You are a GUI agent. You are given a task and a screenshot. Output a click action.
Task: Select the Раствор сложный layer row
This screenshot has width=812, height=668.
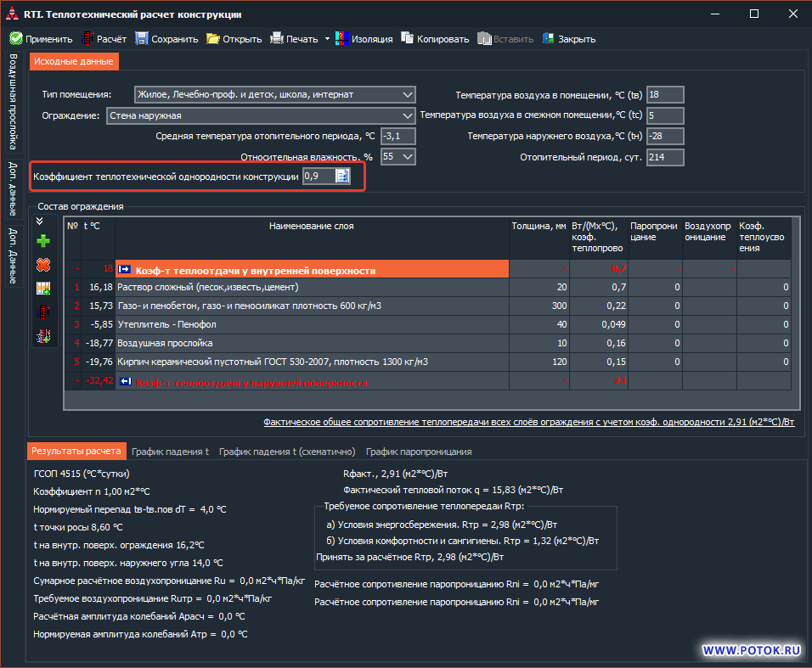pyautogui.click(x=428, y=287)
